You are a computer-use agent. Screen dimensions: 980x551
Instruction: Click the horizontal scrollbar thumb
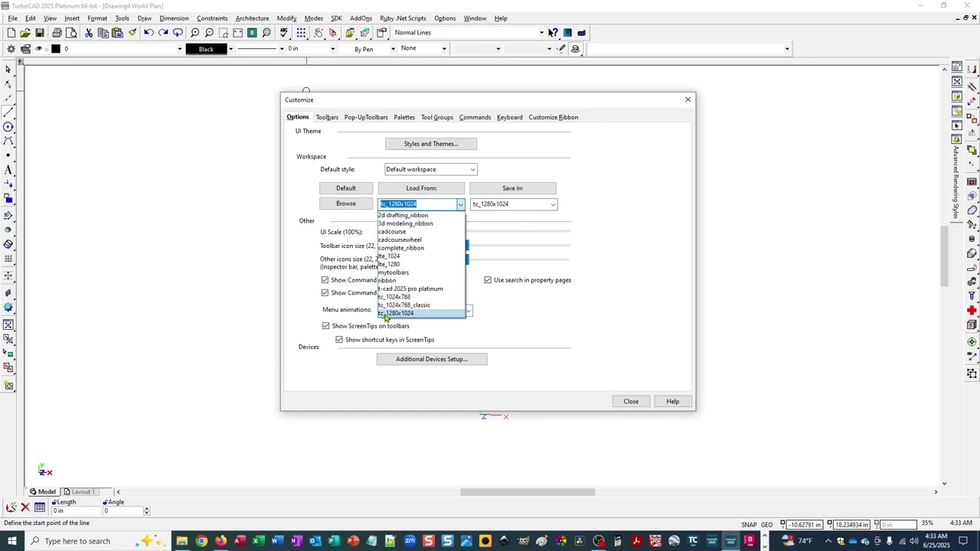[528, 492]
